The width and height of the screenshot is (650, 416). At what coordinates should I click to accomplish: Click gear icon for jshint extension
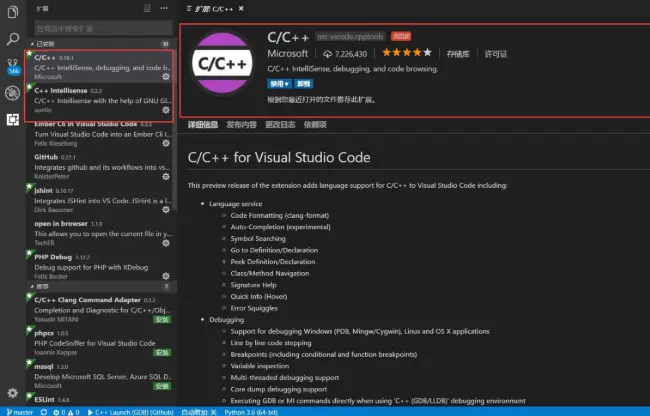166,210
